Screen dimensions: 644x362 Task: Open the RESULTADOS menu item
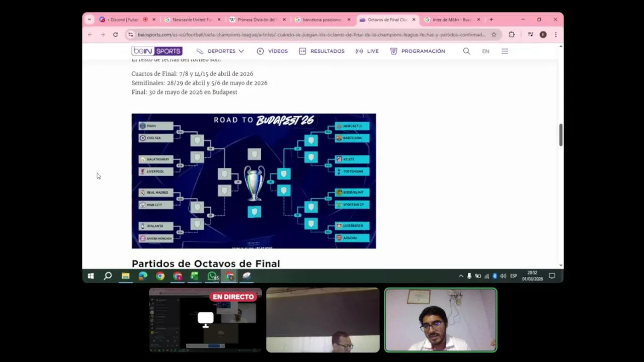321,51
